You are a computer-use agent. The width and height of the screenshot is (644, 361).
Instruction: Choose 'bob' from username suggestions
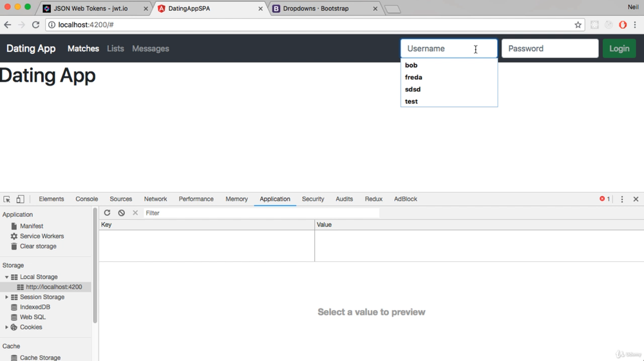(449, 65)
